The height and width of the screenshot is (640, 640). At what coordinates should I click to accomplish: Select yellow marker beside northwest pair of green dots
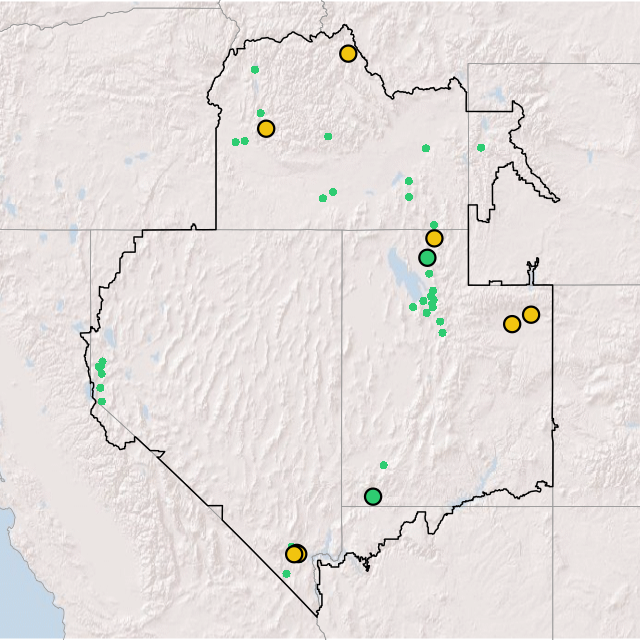tap(266, 129)
